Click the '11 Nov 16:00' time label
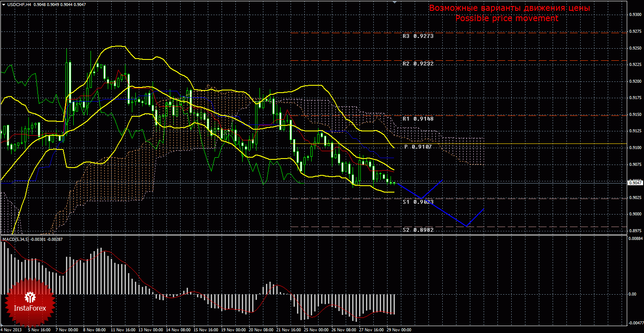This screenshot has height=333, width=644. [x=122, y=330]
